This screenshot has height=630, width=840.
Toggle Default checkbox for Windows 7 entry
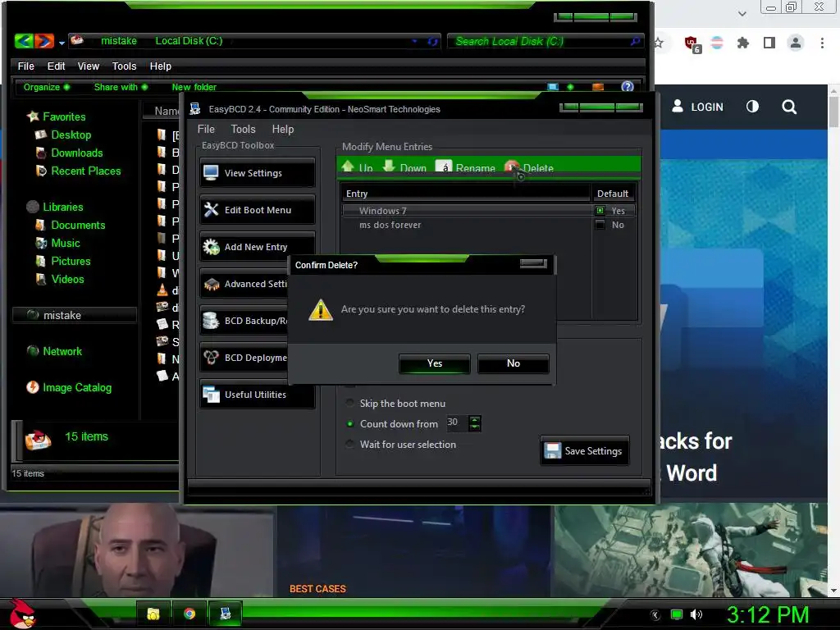point(600,211)
